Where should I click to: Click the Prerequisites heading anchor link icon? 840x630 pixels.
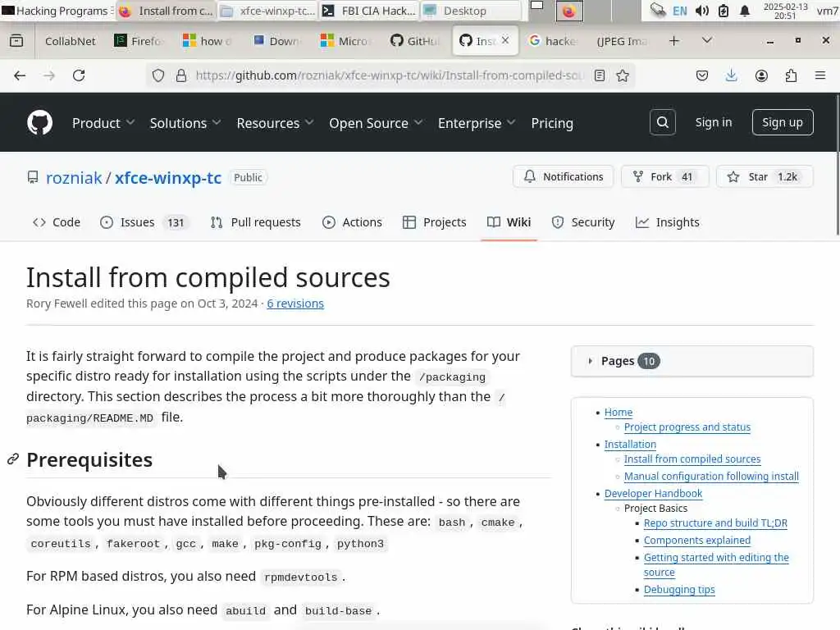[13, 459]
